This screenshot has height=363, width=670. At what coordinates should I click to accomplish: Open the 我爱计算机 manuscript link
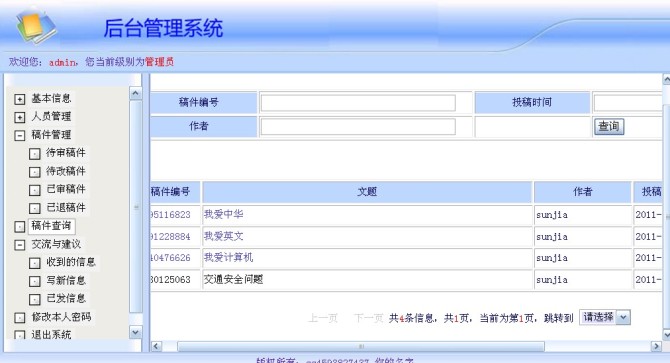[228, 257]
